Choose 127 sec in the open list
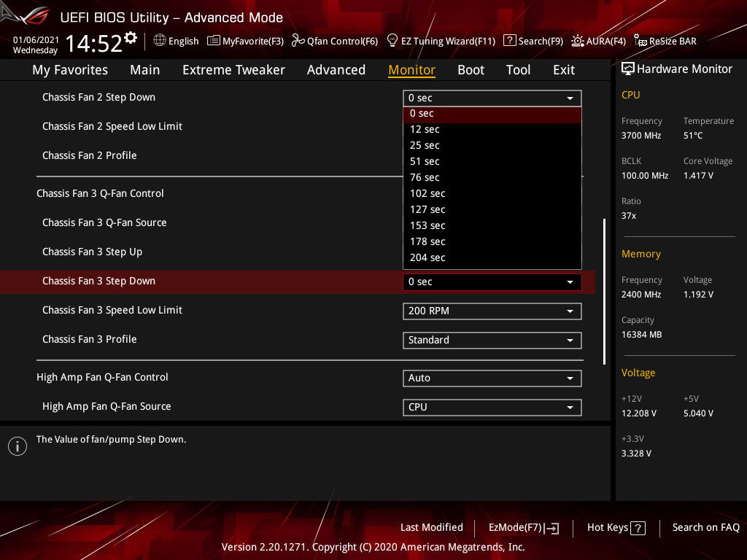The height and width of the screenshot is (560, 747). click(492, 210)
